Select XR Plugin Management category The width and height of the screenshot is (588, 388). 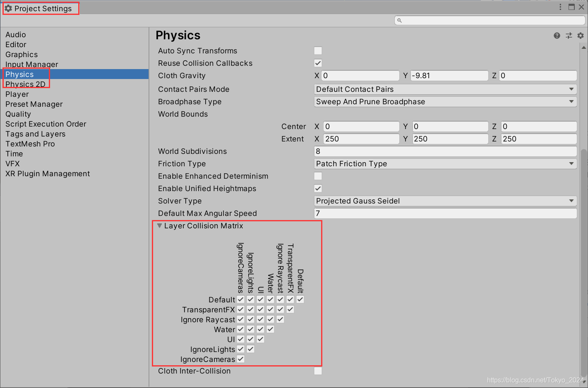48,174
